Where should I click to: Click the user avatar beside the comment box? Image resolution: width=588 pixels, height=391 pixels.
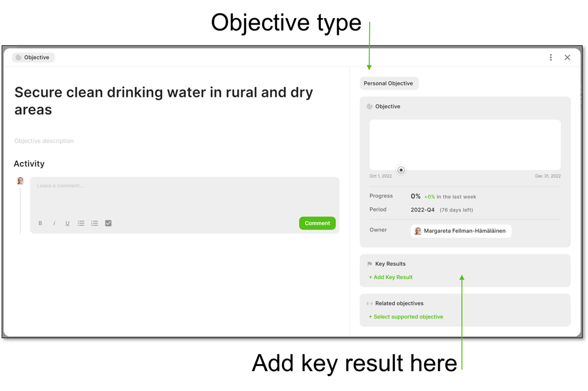[20, 181]
